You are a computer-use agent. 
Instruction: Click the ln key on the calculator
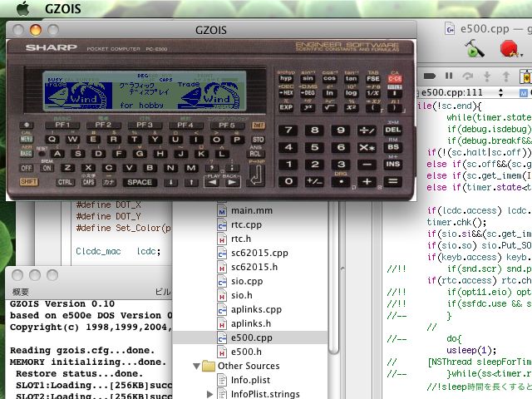(329, 93)
